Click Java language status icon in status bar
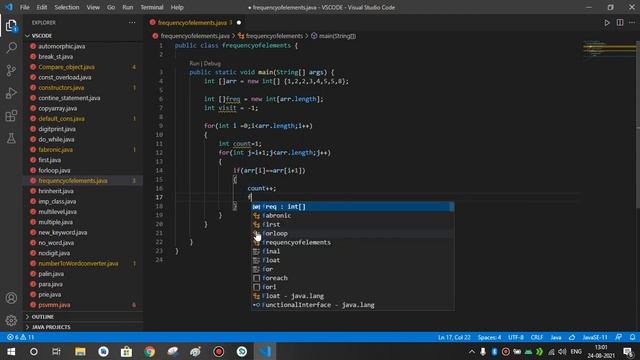 572,337
